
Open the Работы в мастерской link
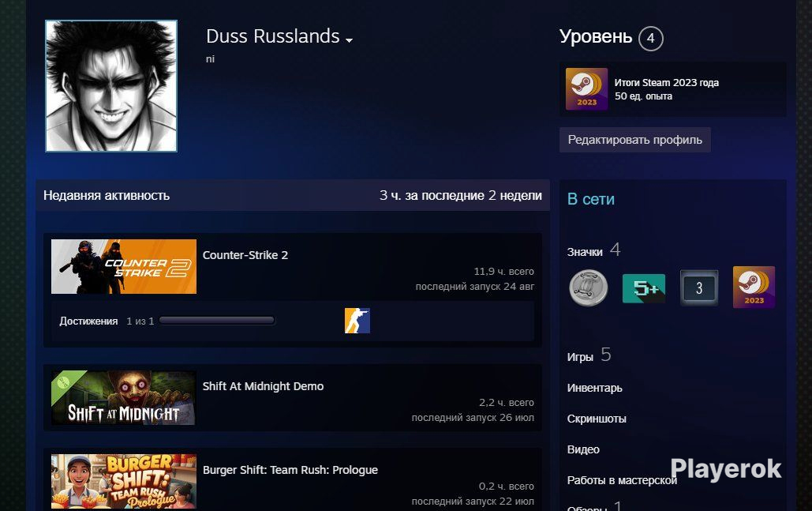point(622,480)
